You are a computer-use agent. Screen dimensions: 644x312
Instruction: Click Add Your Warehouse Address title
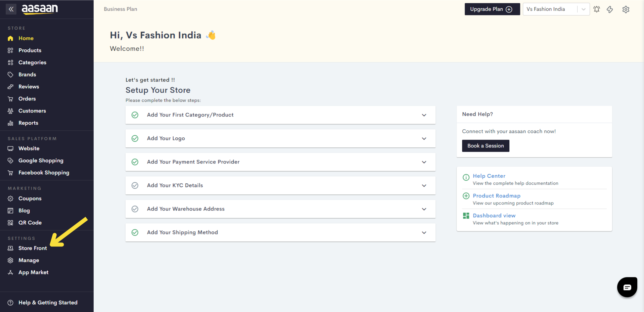[x=186, y=209]
